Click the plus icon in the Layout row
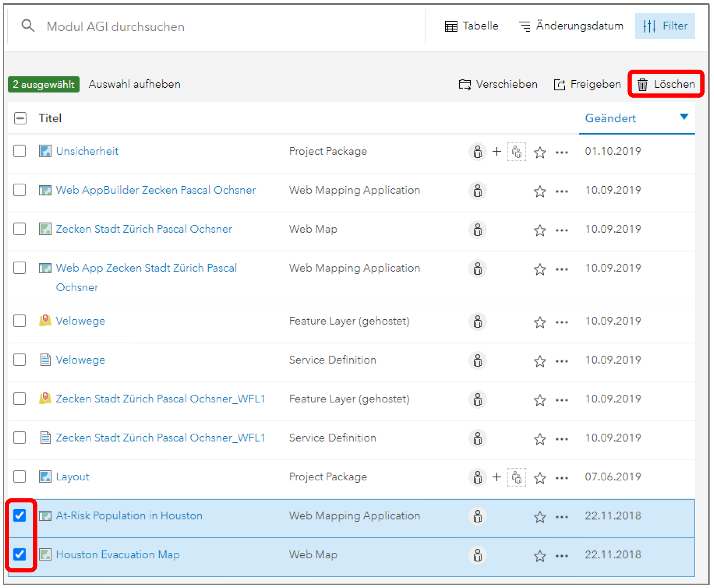Screen dimensions: 714x588 [x=497, y=477]
